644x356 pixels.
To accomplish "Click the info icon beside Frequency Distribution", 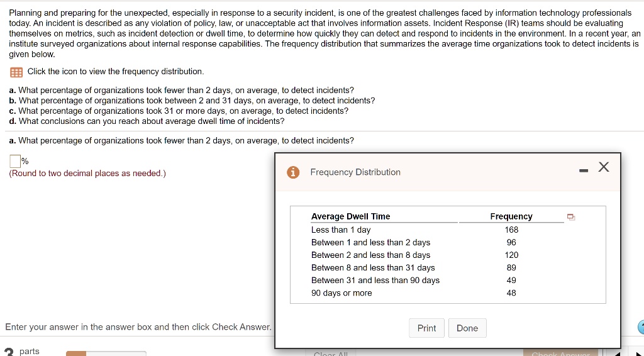I will coord(292,172).
